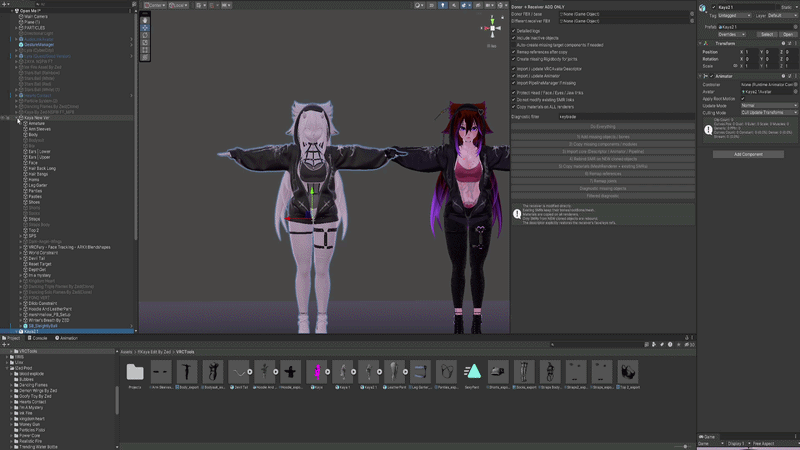
Task: Click the scene orientation gizmo
Action: tap(492, 28)
